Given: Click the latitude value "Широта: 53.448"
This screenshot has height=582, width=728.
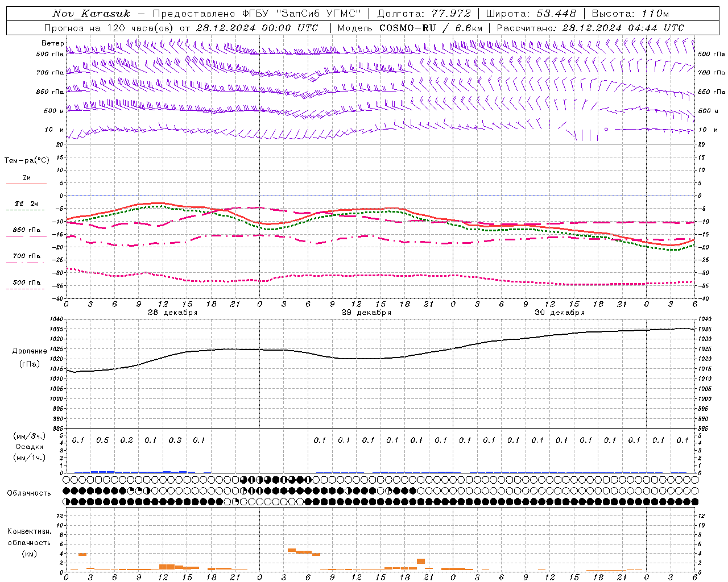Looking at the screenshot, I should coord(531,14).
